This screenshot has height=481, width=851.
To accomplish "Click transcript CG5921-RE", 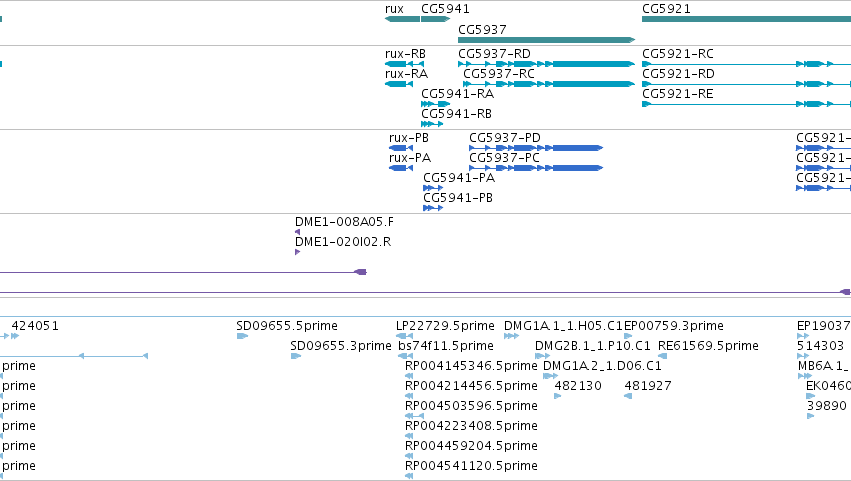I will tap(677, 94).
